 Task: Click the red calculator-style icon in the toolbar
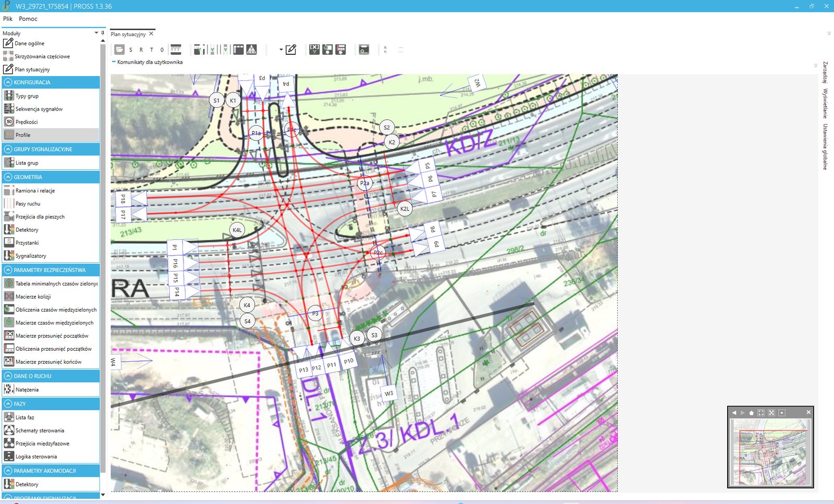coord(340,50)
